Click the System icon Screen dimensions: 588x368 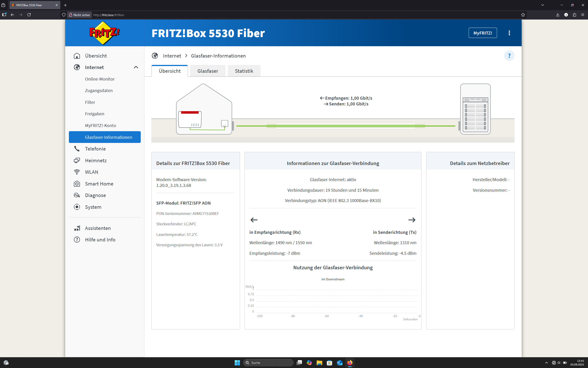(77, 207)
